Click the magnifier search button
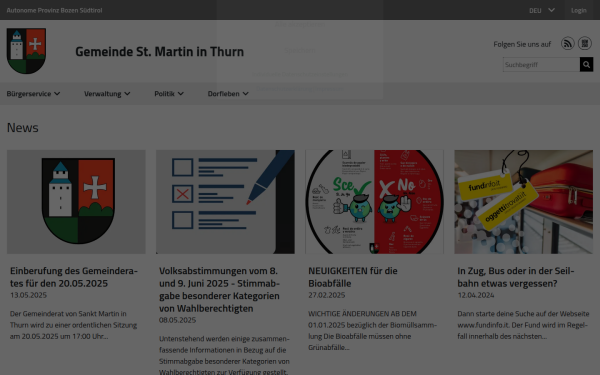Screen dimensions: 600x375 tap(586, 65)
